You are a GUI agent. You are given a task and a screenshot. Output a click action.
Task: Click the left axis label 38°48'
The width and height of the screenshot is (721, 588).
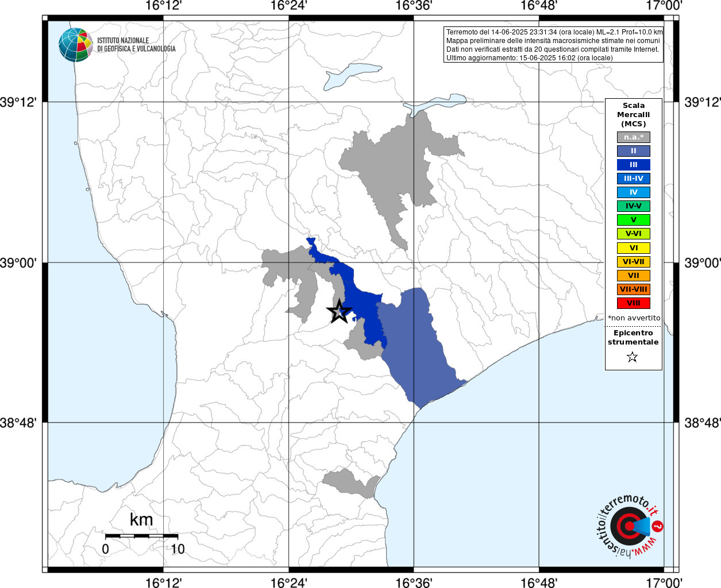(19, 423)
